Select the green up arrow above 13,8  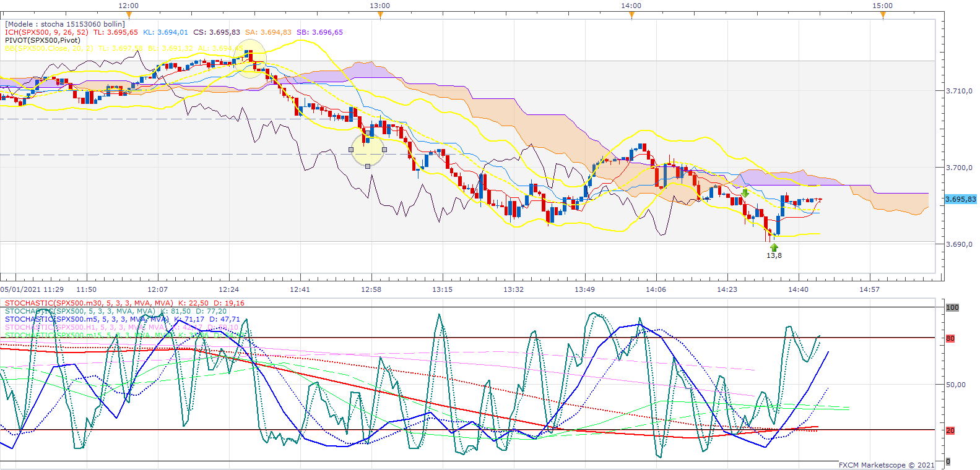click(774, 247)
